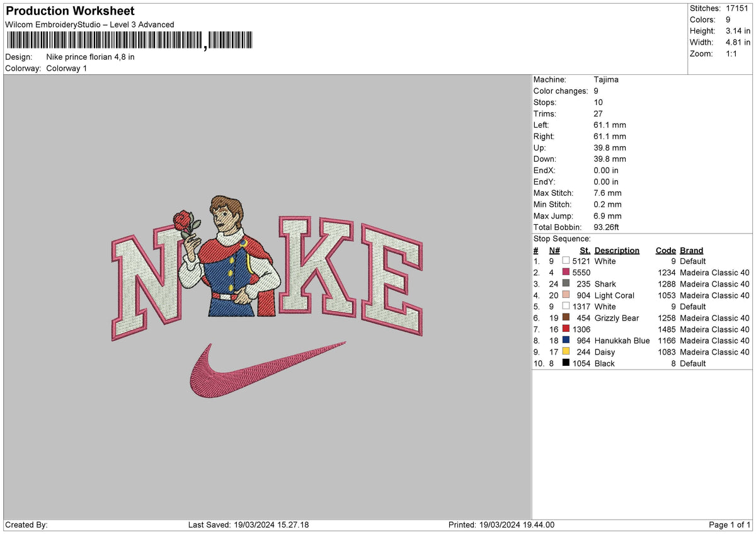Click the pink Nike swoosh in the design
Image resolution: width=756 pixels, height=534 pixels.
[x=268, y=370]
